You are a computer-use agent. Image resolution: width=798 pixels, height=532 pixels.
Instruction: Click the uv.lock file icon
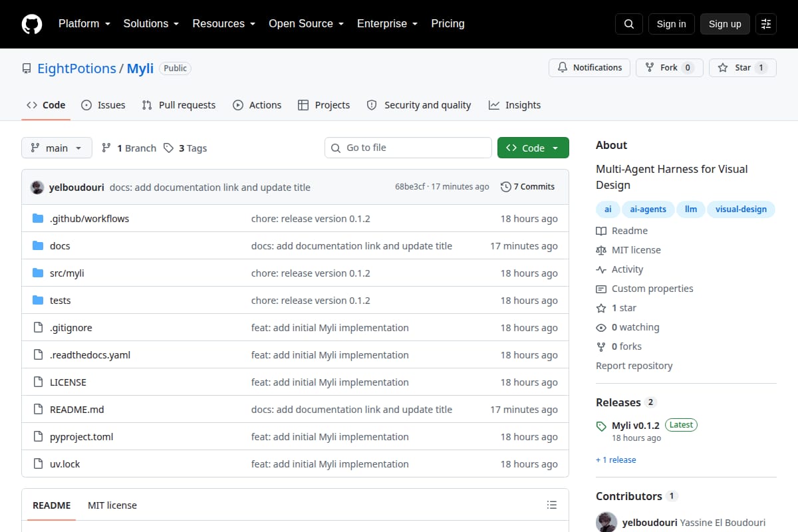pyautogui.click(x=38, y=464)
